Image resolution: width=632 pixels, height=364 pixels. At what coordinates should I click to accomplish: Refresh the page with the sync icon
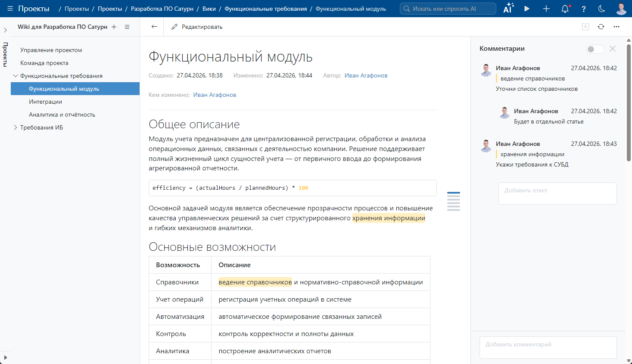601,26
